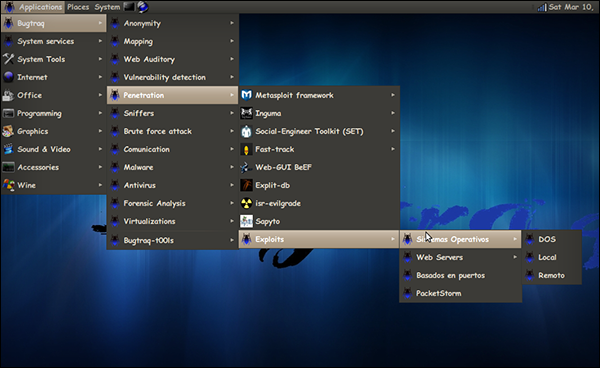Click the bug icon next to PacketStorm

pyautogui.click(x=408, y=293)
